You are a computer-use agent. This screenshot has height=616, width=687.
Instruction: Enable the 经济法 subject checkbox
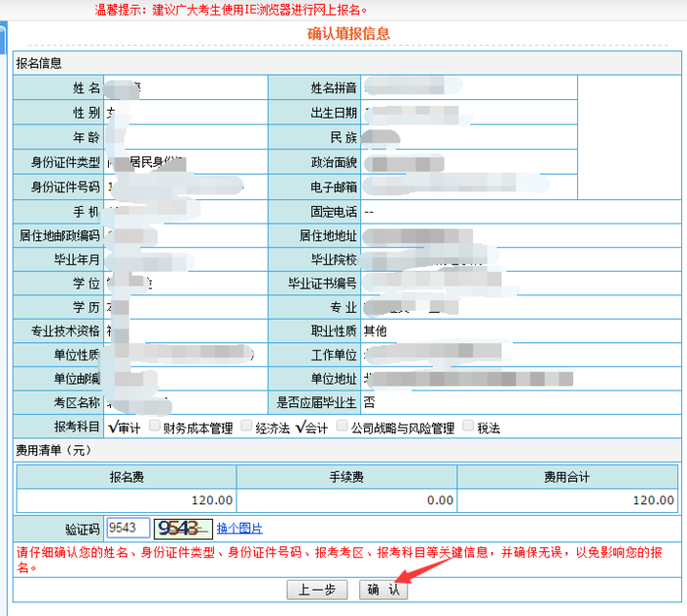click(x=245, y=428)
